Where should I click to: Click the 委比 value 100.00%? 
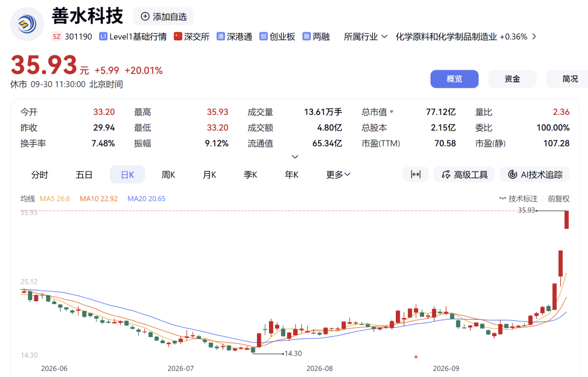coord(553,127)
